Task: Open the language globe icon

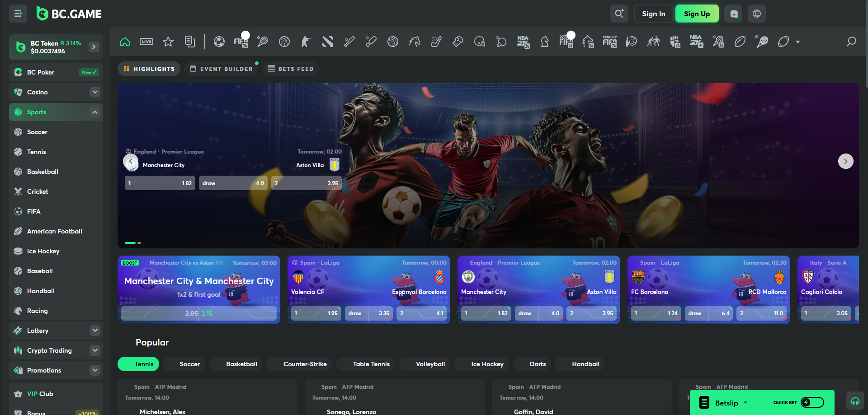Action: point(756,14)
